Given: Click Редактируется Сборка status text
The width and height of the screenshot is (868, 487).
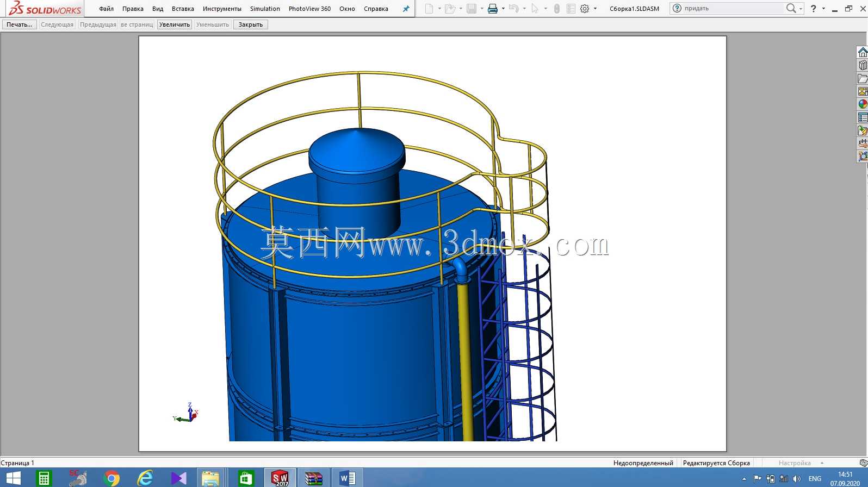Looking at the screenshot, I should [x=716, y=463].
